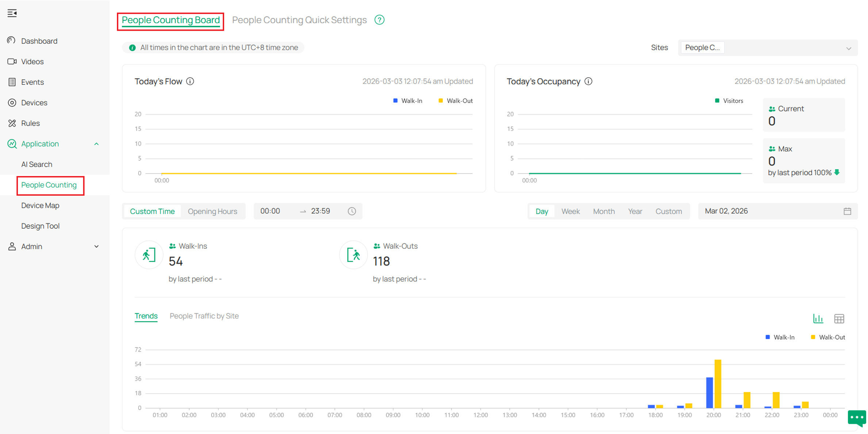
Task: Open the help question mark icon
Action: (379, 20)
